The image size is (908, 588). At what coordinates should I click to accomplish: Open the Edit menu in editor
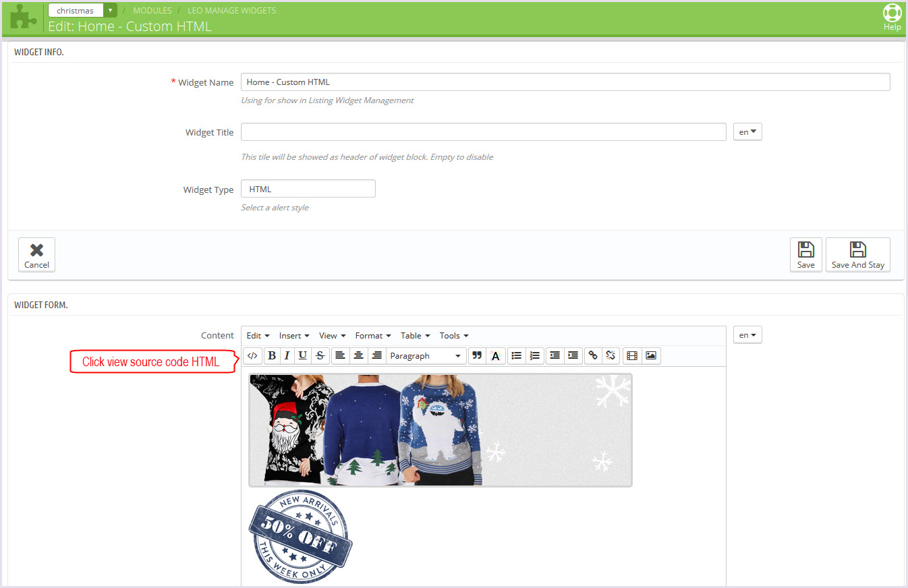[x=258, y=335]
